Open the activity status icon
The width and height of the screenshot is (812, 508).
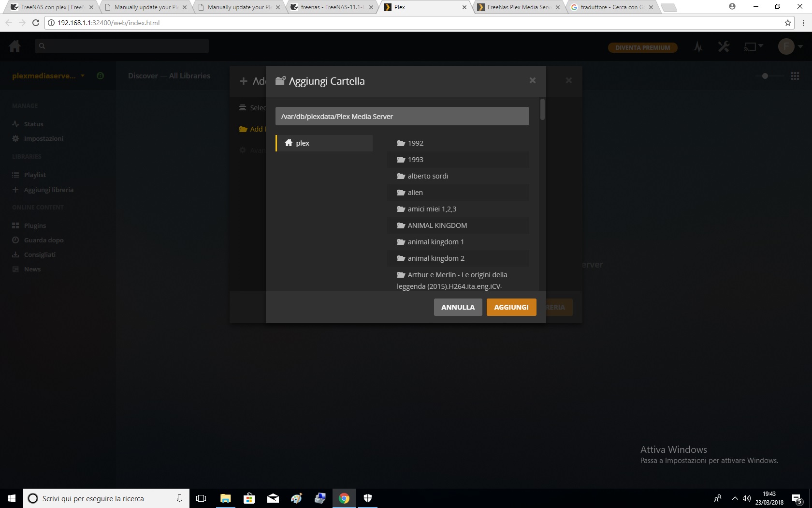(x=697, y=47)
